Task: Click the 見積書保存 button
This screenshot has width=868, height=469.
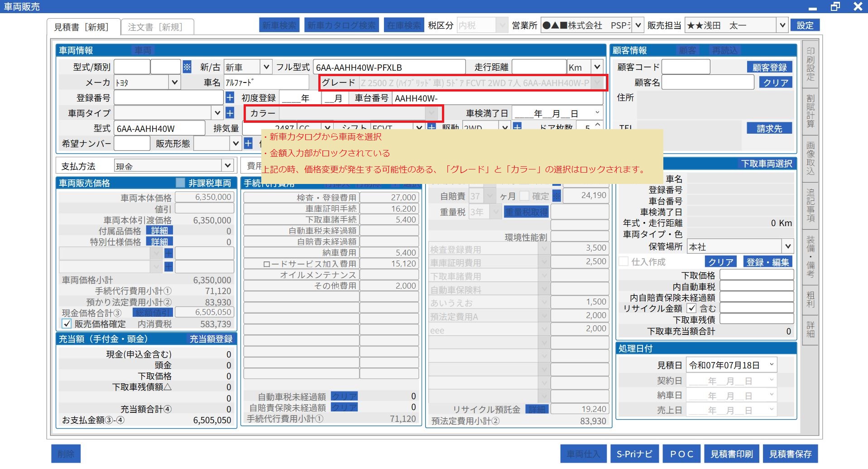Action: (x=790, y=454)
